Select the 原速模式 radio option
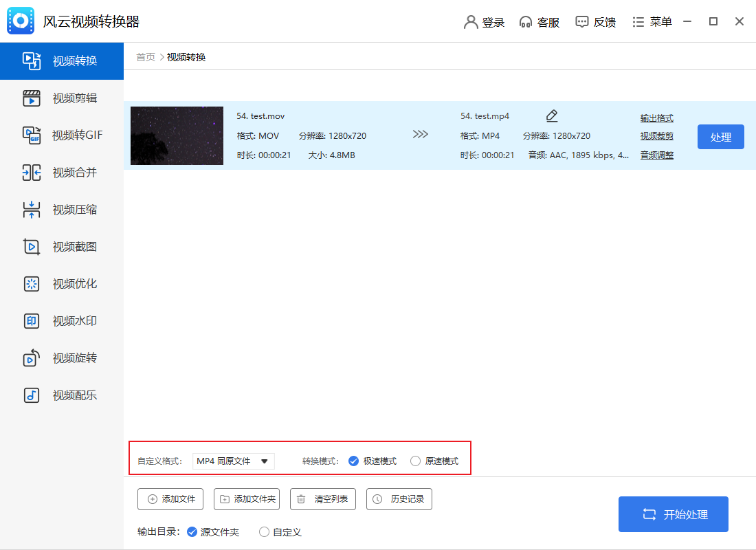Image resolution: width=756 pixels, height=550 pixels. (x=415, y=461)
